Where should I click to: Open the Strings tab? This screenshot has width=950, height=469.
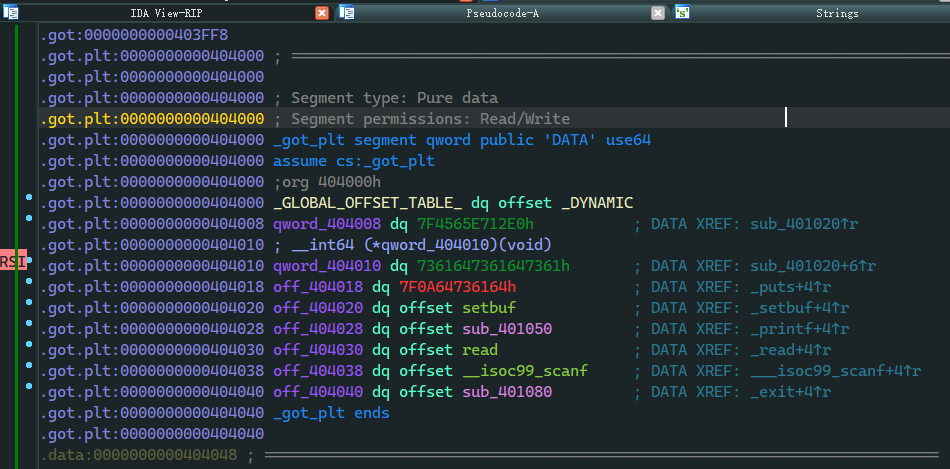(836, 13)
